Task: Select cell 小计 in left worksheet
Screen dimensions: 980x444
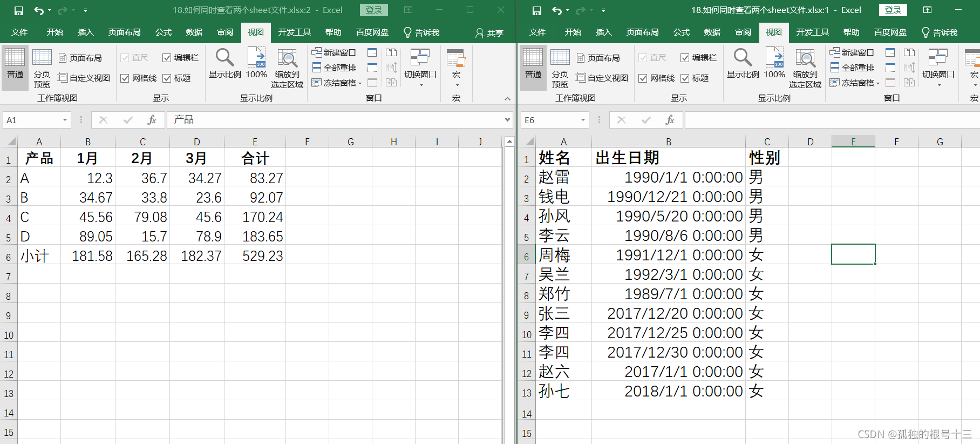Action: pos(39,255)
